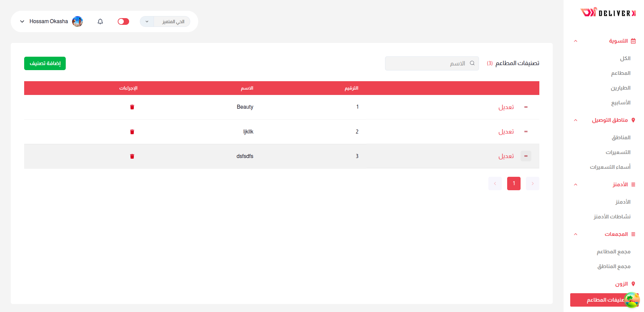Click the Deliver logo in sidebar
644x312 pixels.
click(x=608, y=13)
